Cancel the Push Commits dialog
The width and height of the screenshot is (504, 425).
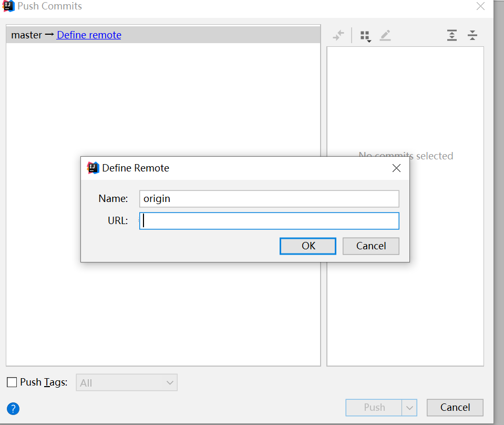(x=455, y=408)
